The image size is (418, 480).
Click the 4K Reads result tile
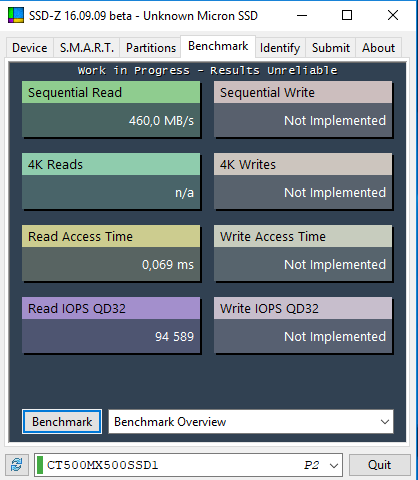(111, 181)
